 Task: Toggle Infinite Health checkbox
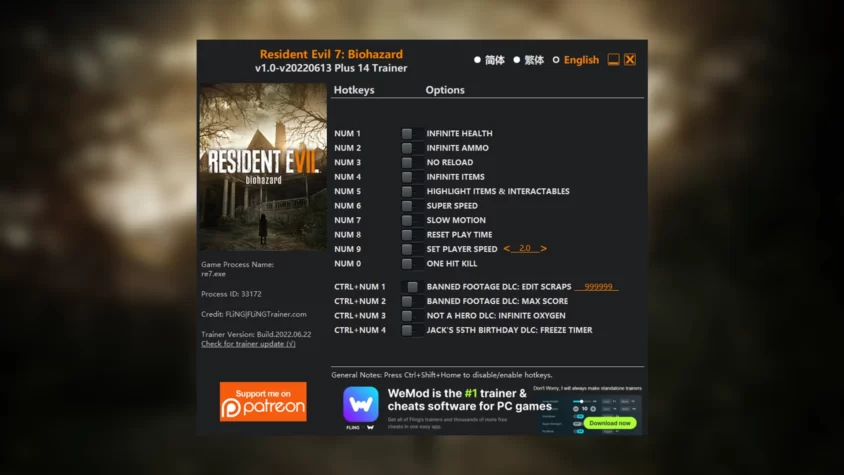pos(407,134)
